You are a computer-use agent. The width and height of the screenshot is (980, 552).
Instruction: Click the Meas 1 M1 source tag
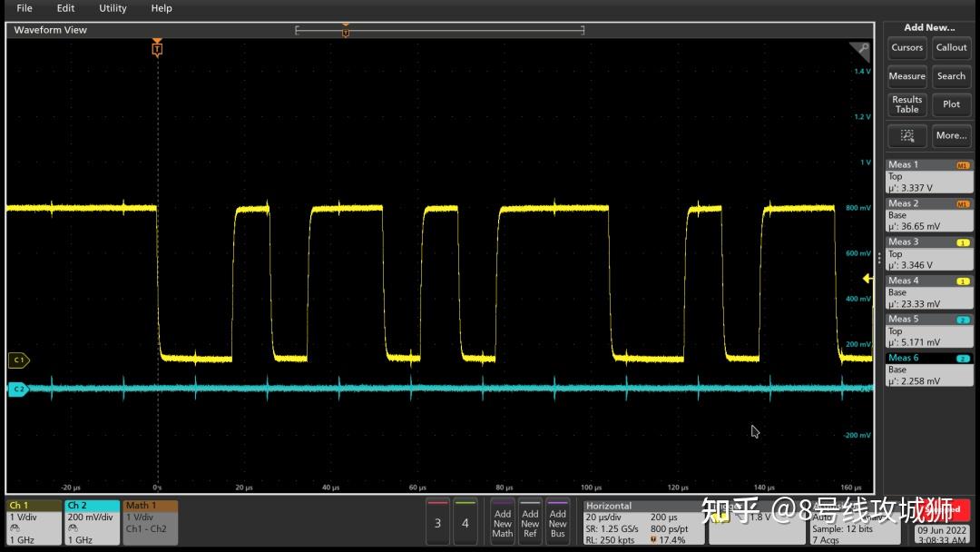pyautogui.click(x=963, y=165)
